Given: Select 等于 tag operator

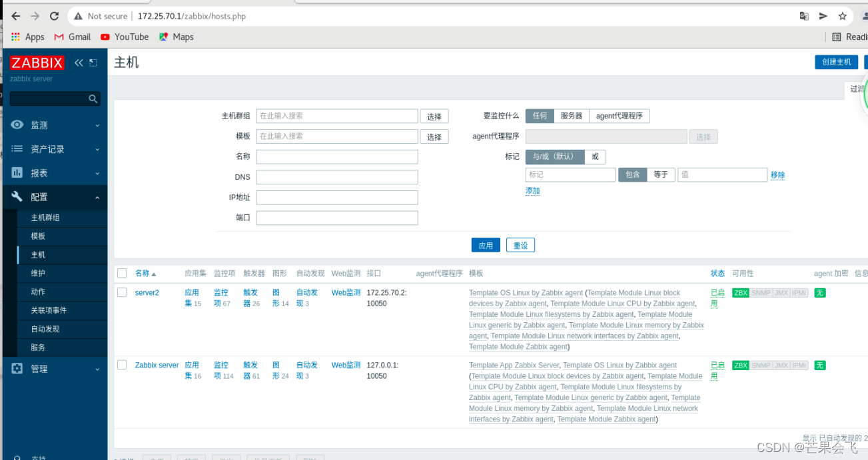Looking at the screenshot, I should point(660,174).
